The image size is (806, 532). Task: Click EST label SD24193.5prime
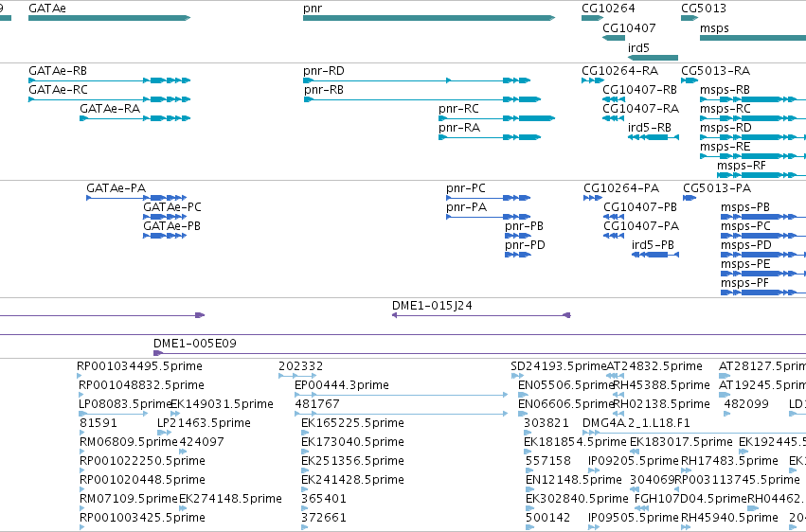tap(559, 366)
